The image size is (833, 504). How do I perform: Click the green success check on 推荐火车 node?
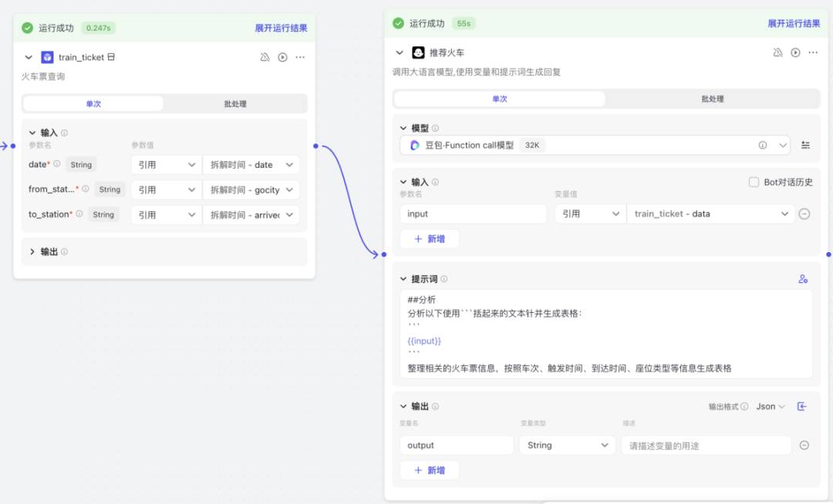coord(398,23)
